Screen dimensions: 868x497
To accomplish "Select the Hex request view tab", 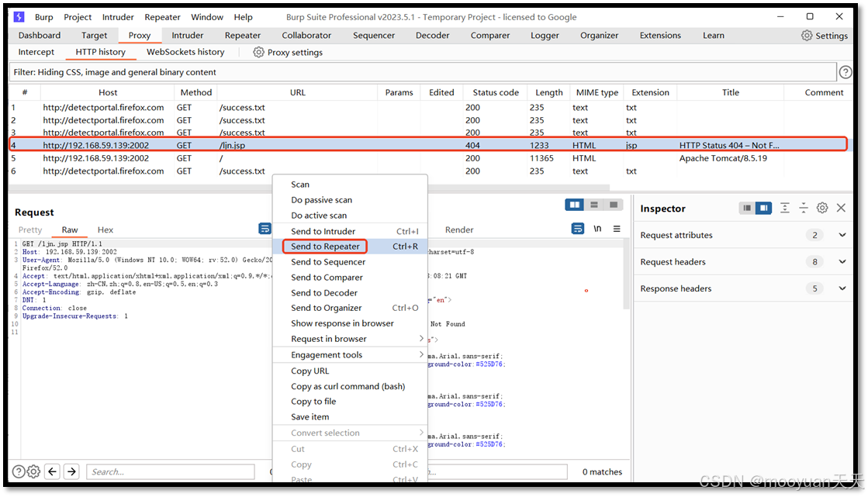I will tap(105, 230).
